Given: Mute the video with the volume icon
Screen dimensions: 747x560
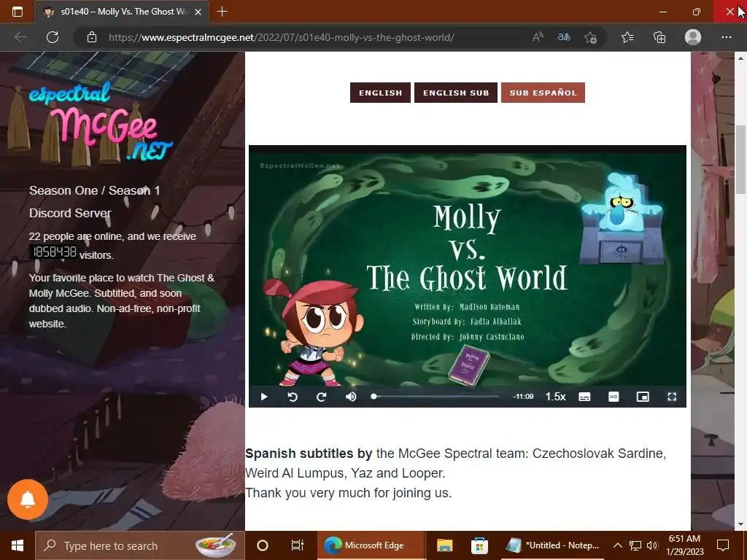Looking at the screenshot, I should tap(351, 397).
